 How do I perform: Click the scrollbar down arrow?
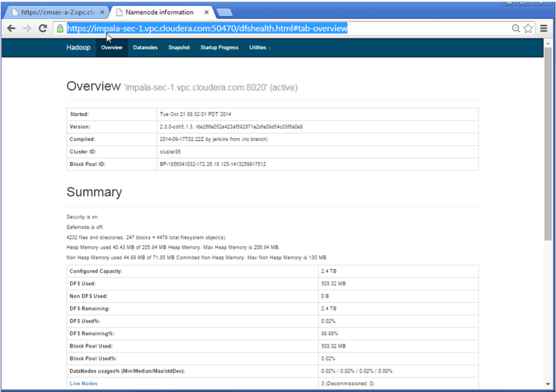click(548, 384)
